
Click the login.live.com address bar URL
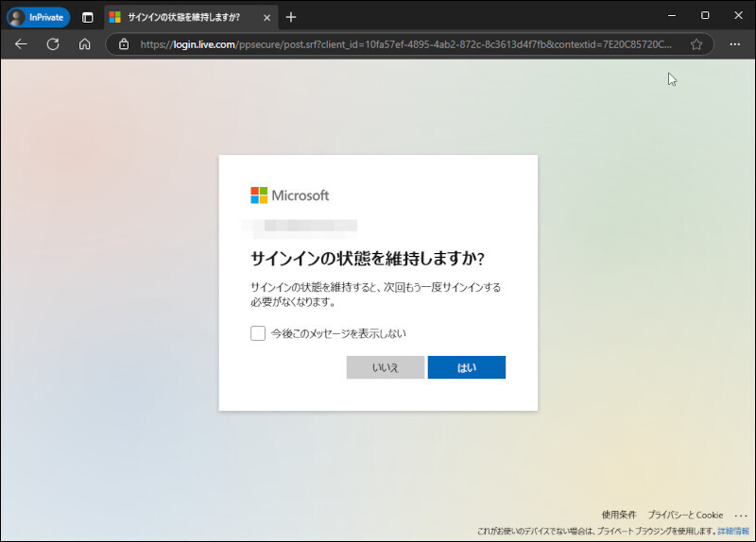[x=405, y=44]
